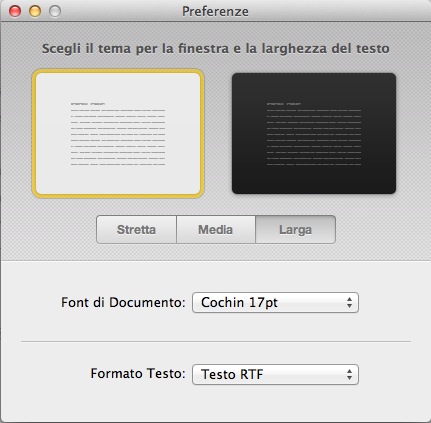This screenshot has height=423, width=431.
Task: Open the Formato Testo dropdown
Action: [x=275, y=374]
